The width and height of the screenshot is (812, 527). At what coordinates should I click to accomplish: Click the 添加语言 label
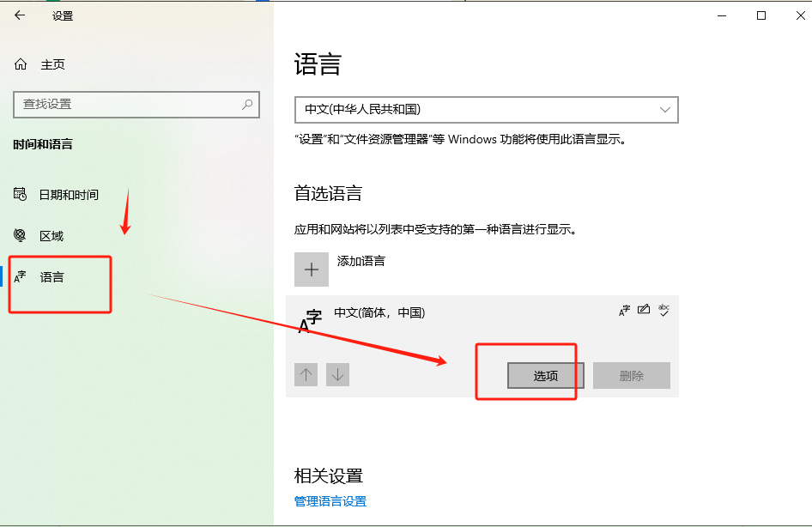pos(361,261)
